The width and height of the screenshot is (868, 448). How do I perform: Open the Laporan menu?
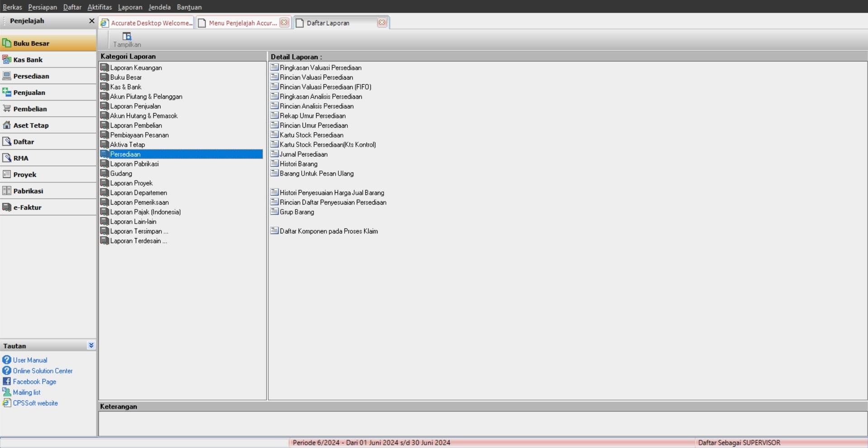(130, 7)
